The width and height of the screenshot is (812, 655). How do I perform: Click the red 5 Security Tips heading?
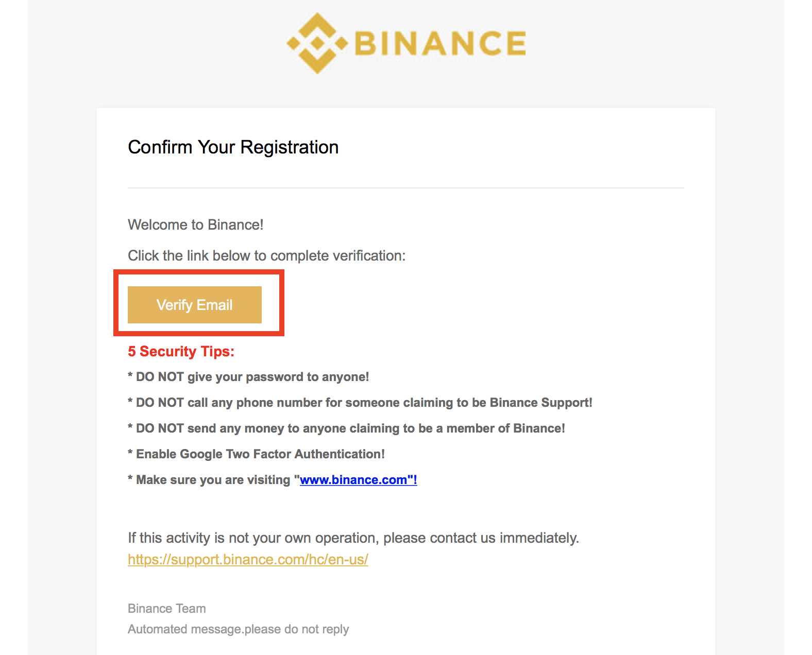[x=181, y=352]
